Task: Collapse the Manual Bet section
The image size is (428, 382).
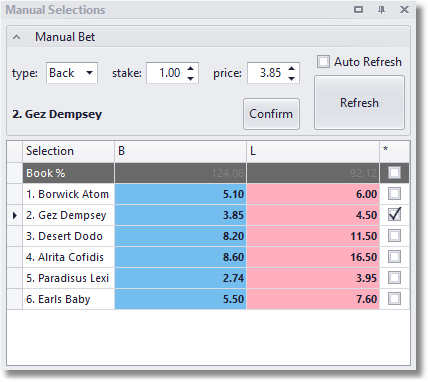Action: (x=17, y=37)
